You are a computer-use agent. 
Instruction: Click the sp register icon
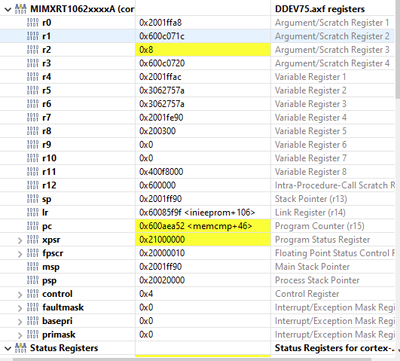click(x=33, y=199)
